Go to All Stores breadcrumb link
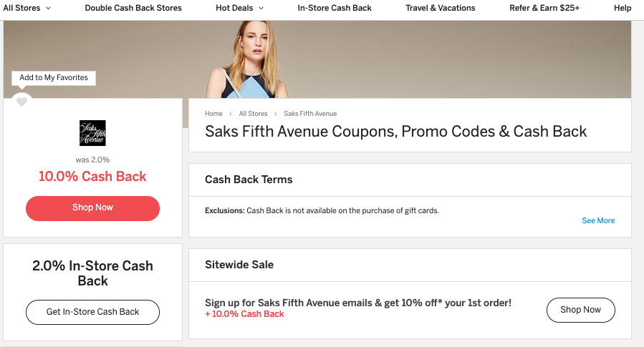 [x=253, y=114]
